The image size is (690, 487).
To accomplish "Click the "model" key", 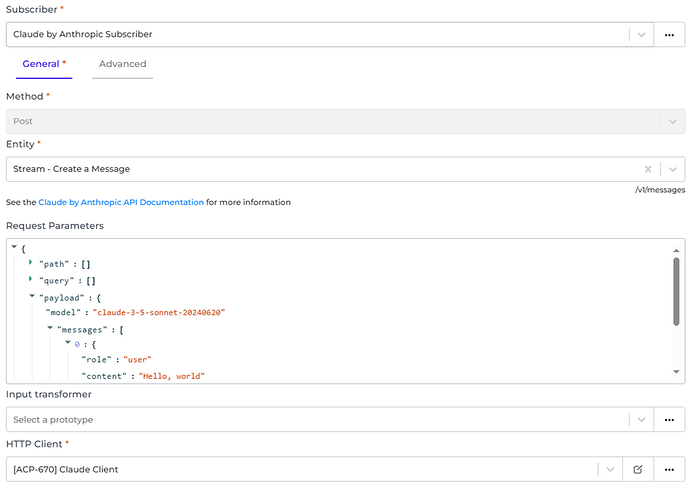I will (x=63, y=313).
